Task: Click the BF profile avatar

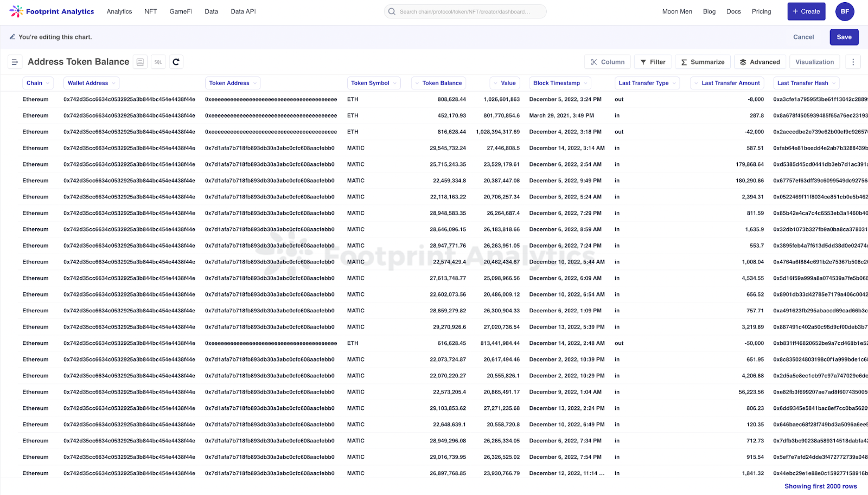Action: [x=845, y=11]
